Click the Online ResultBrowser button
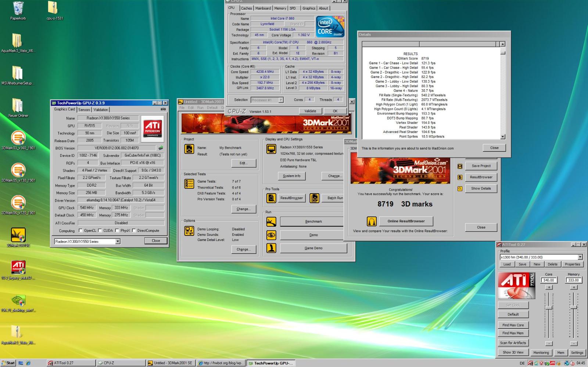Image resolution: width=588 pixels, height=367 pixels. (x=406, y=221)
